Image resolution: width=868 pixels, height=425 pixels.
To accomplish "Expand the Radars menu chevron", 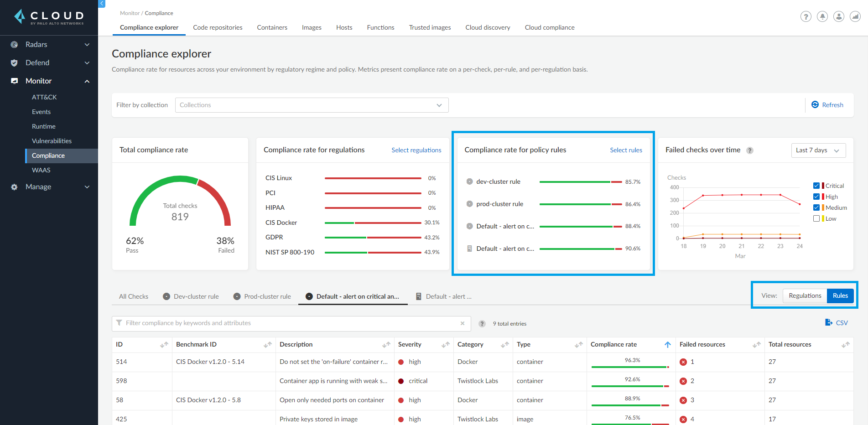I will pyautogui.click(x=87, y=45).
